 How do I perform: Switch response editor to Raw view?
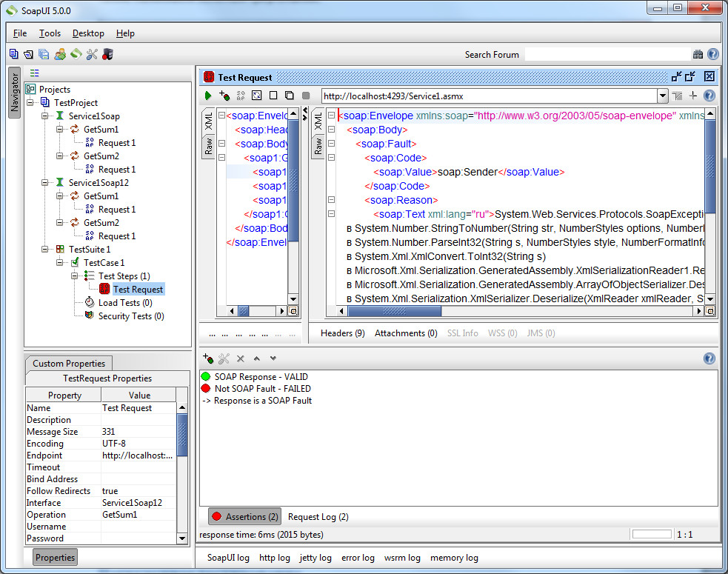pos(318,146)
